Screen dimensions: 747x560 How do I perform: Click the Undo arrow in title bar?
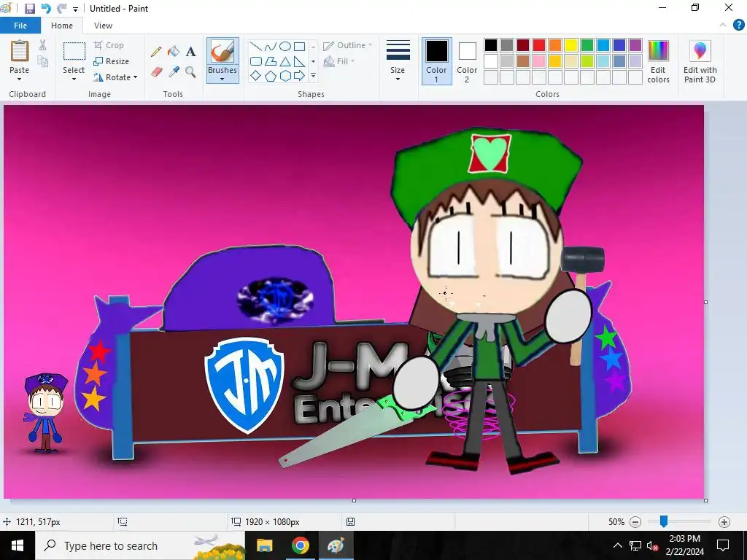click(46, 9)
